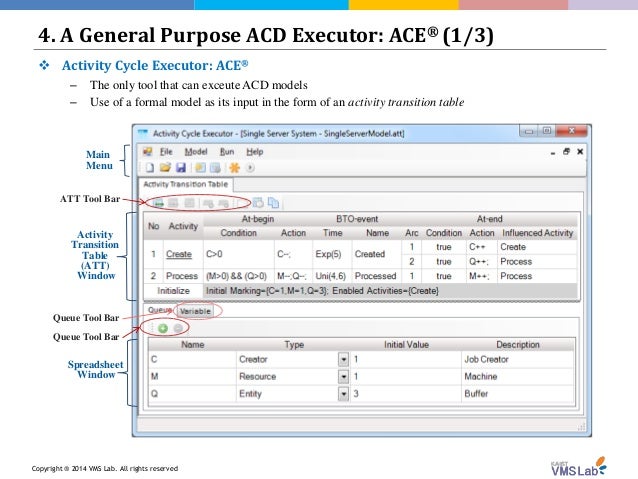Screen dimensions: 638x479
Task: Click the Machine description cell
Action: (x=518, y=377)
